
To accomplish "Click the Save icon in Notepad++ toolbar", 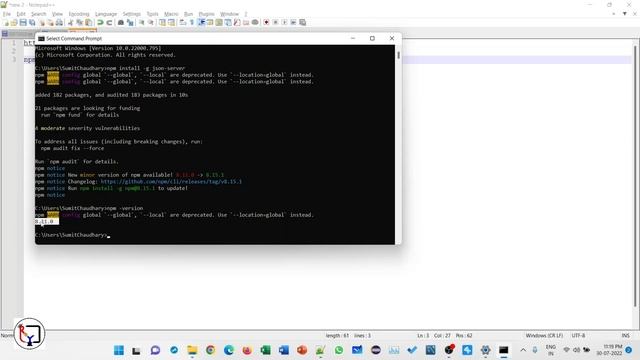I will click(x=23, y=22).
